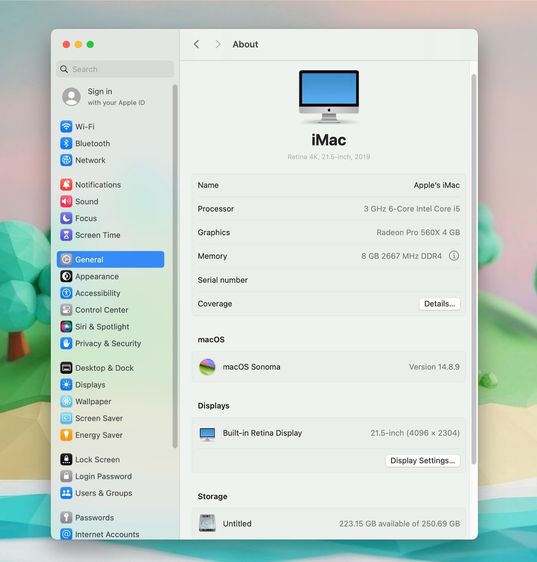Viewport: 537px width, 562px height.
Task: Click the 21.5-inch (4096 × 2304) text
Action: 415,433
